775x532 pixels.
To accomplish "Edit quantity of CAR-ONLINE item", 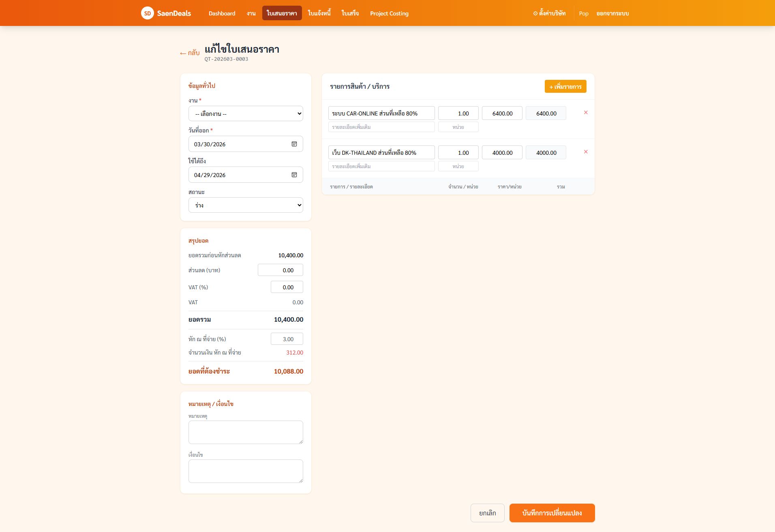I will point(458,113).
